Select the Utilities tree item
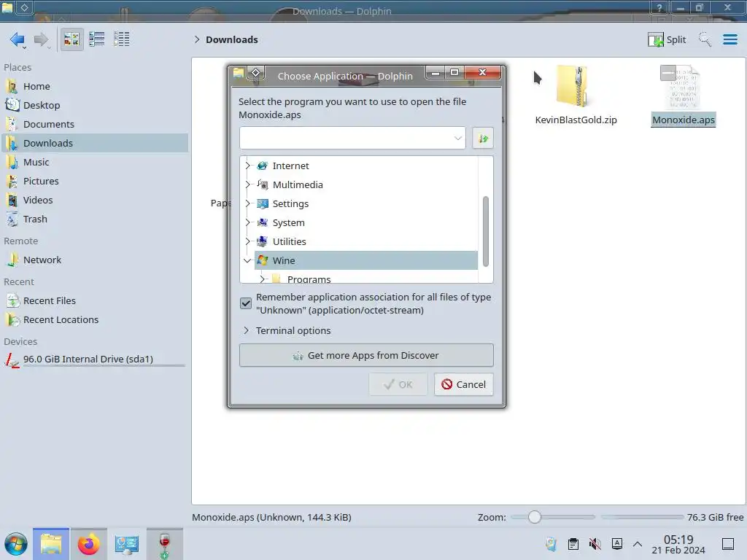Screen dimensions: 747x560 pyautogui.click(x=366, y=242)
